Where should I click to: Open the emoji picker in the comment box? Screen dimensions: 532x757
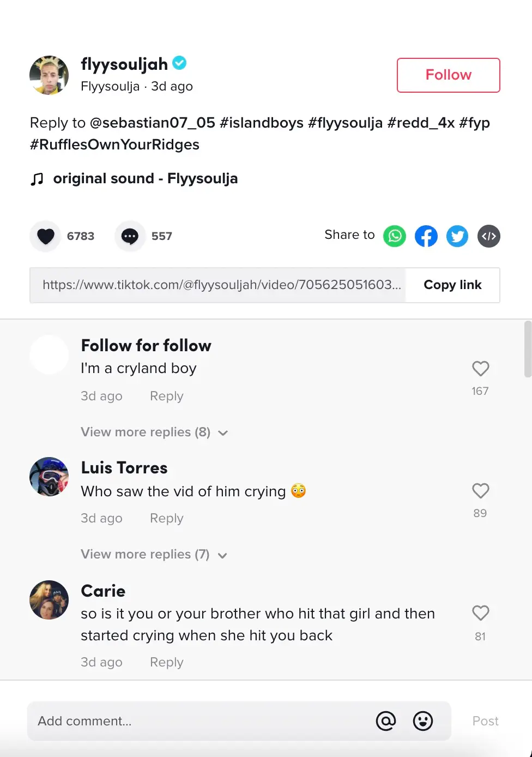pos(422,721)
